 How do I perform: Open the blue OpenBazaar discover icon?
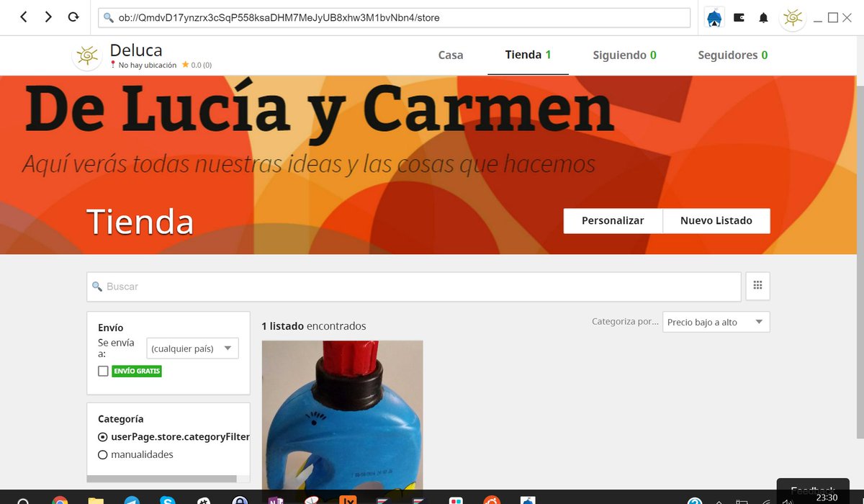tap(714, 17)
